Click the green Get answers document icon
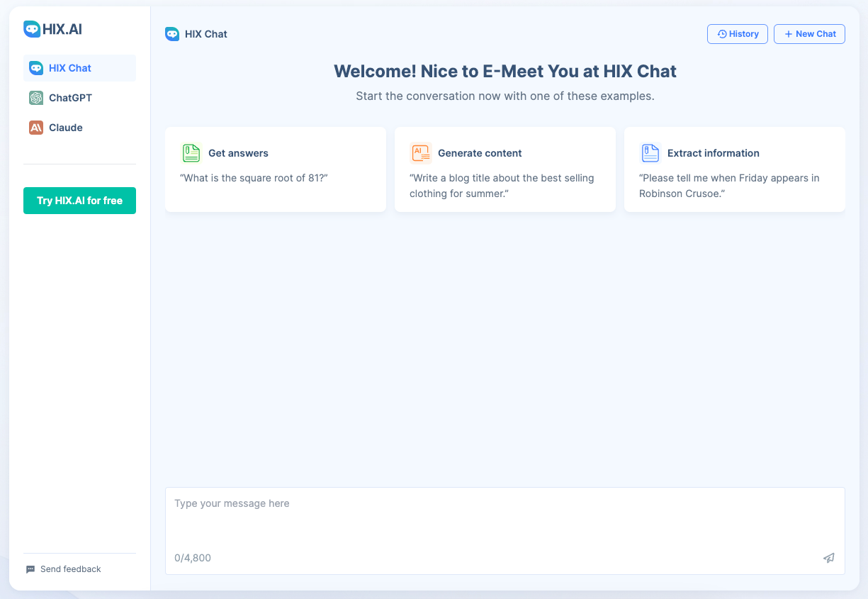 [x=191, y=153]
